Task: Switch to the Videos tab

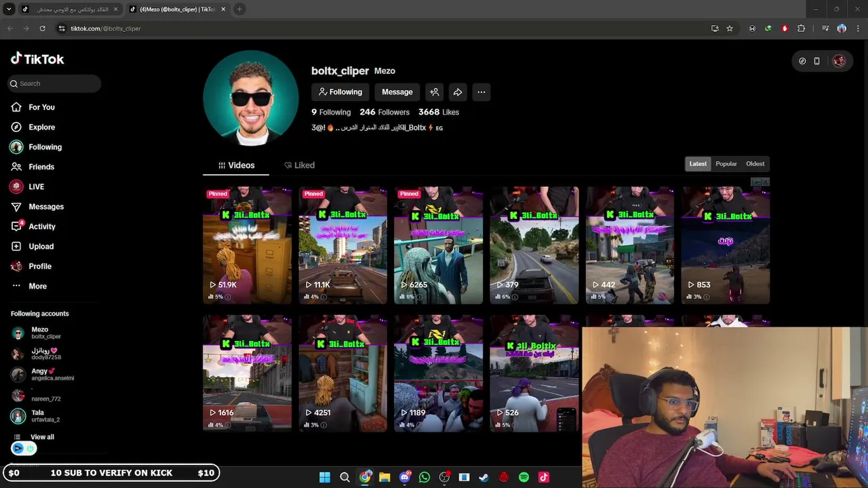Action: [236, 165]
